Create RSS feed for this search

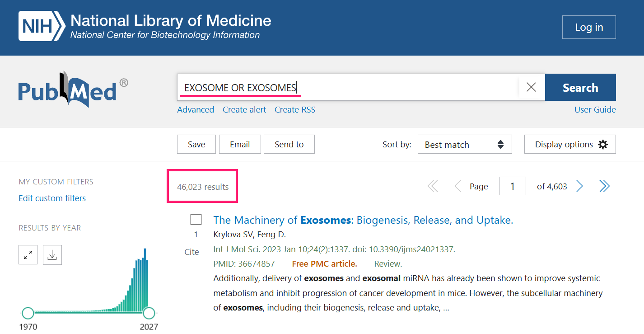click(295, 110)
